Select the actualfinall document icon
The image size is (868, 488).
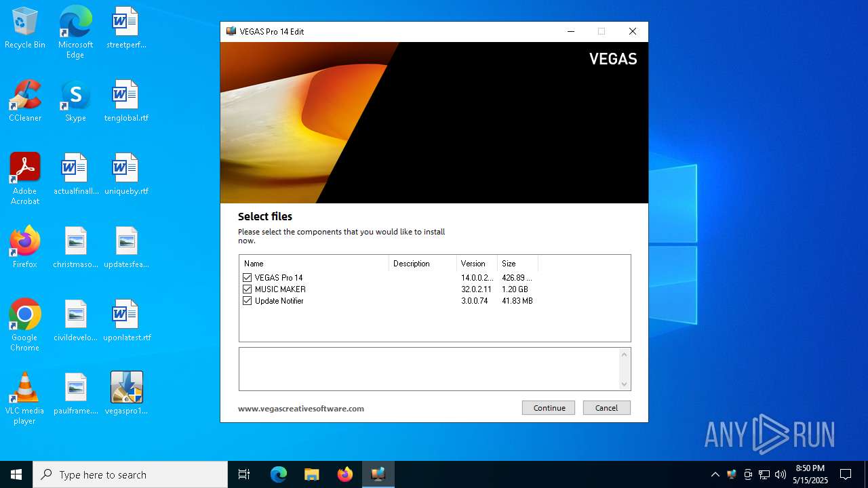75,175
